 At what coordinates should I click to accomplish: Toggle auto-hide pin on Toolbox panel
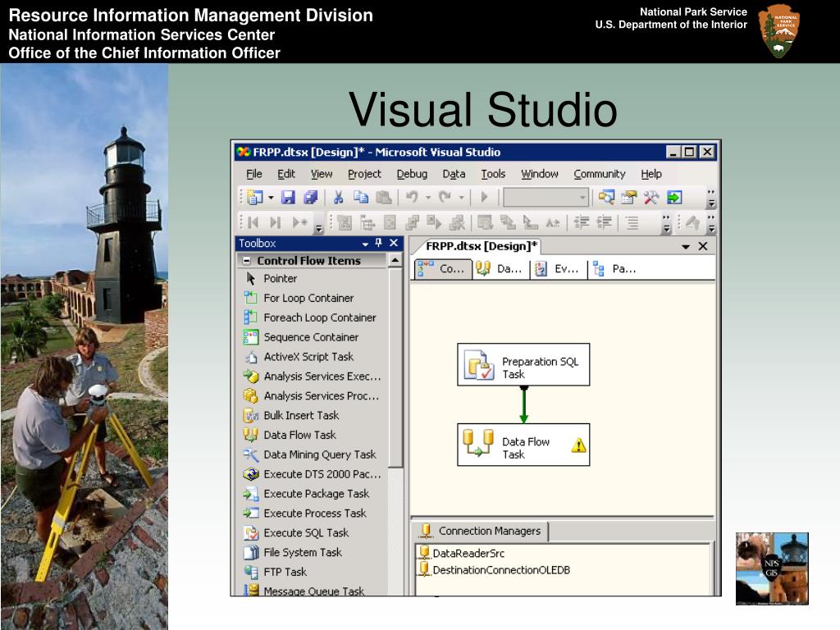point(379,243)
